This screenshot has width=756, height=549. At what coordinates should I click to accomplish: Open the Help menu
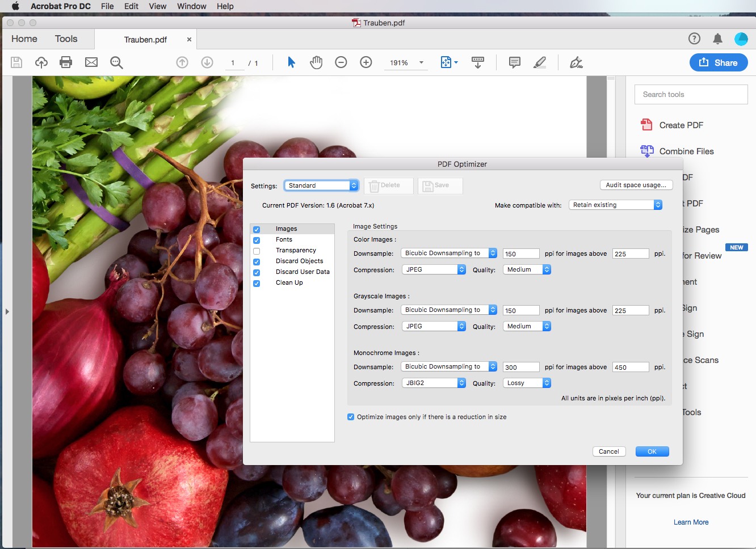[x=225, y=6]
